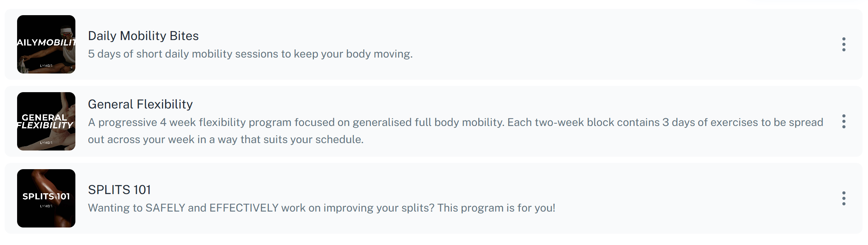Click the LYMBR logo on the General Flexibility thumbnail

pyautogui.click(x=46, y=143)
